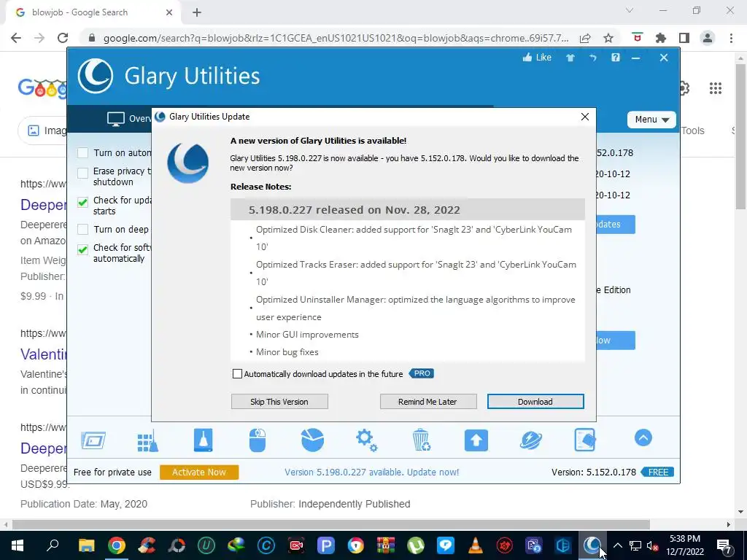Open the Glary help question mark icon
Image resolution: width=747 pixels, height=560 pixels.
pos(616,58)
